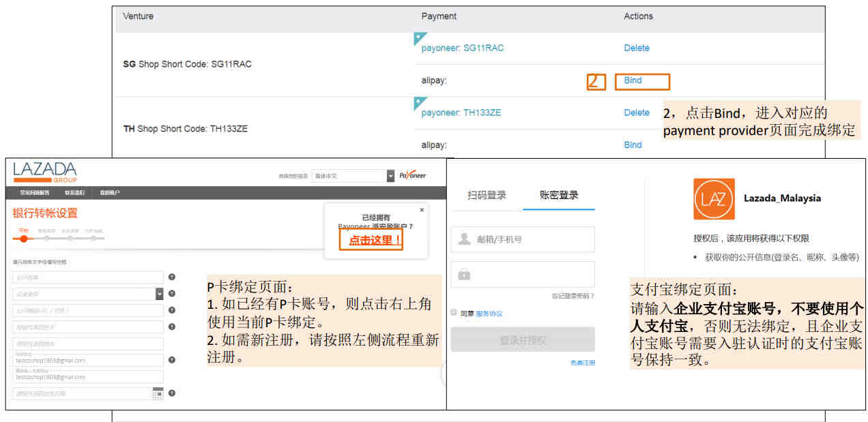Click the 授权后，该应用将获得以下权限 text
Viewport: 868px width, 422px height.
[x=751, y=239]
